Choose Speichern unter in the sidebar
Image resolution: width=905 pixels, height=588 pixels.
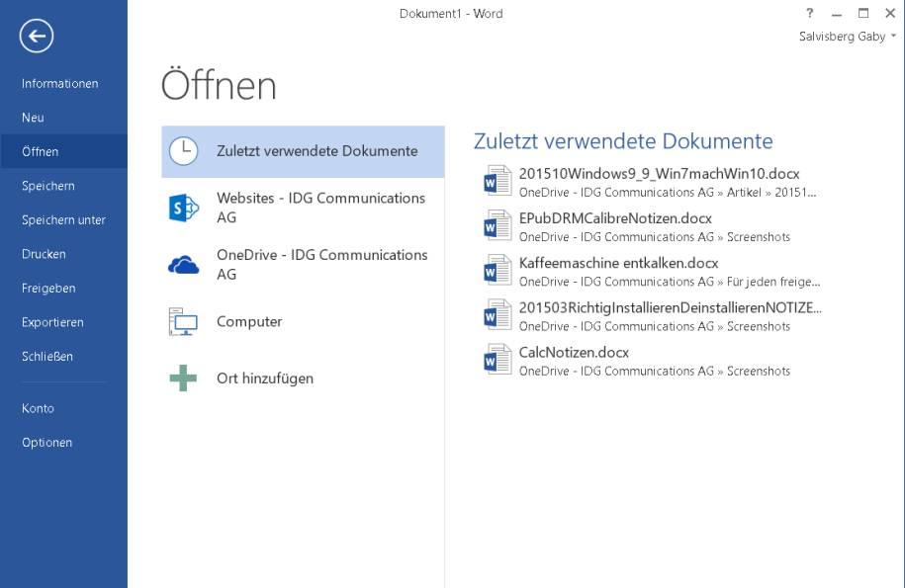point(63,220)
